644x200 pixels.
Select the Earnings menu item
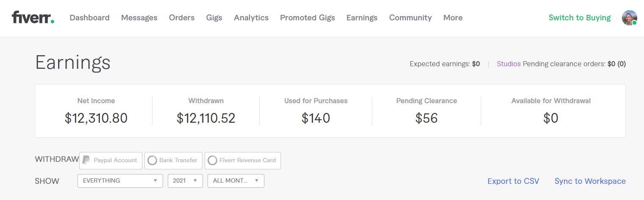(362, 18)
